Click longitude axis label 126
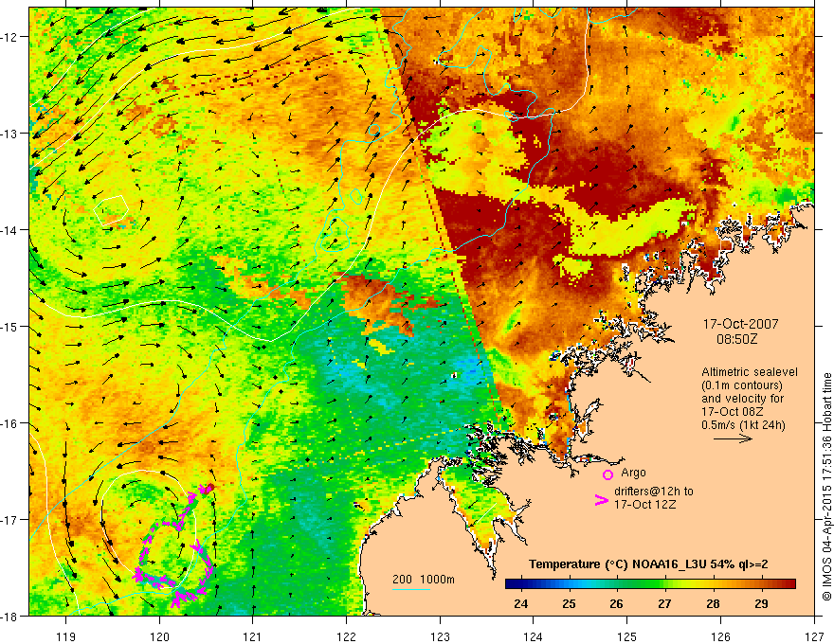Screen dimensions: 834x644 tap(720, 636)
